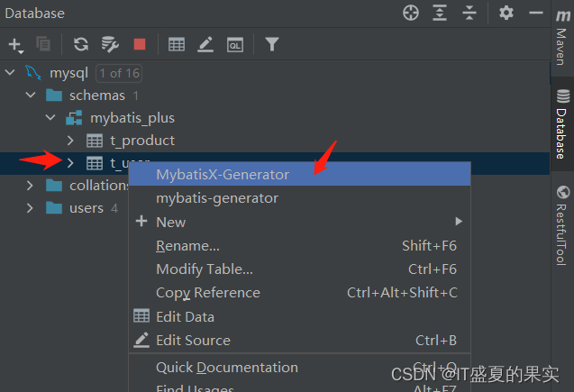Select the schemas folder label

[97, 96]
